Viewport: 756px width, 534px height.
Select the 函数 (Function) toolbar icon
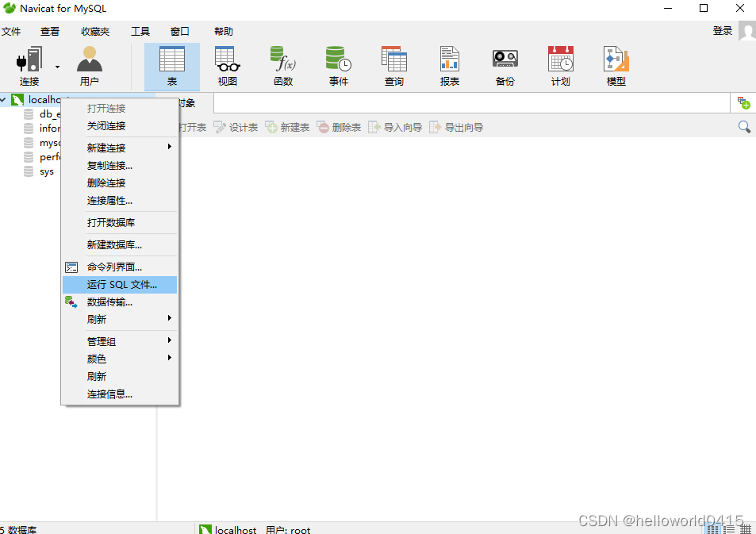point(283,66)
